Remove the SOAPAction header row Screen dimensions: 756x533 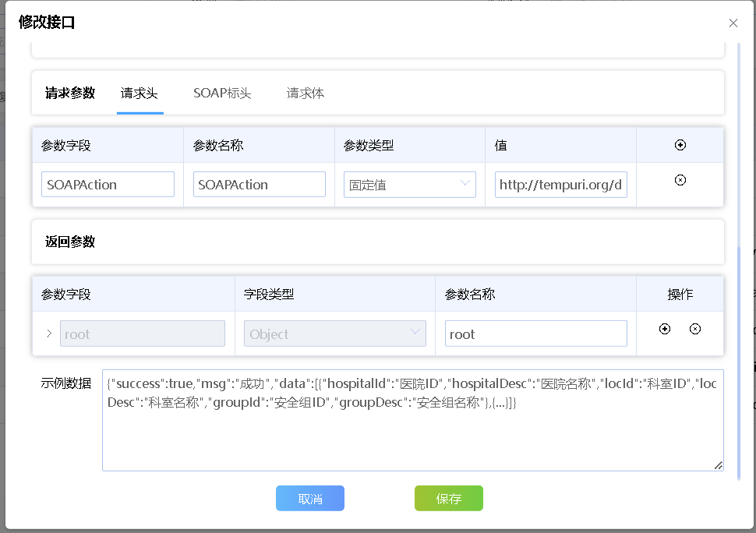pos(680,179)
